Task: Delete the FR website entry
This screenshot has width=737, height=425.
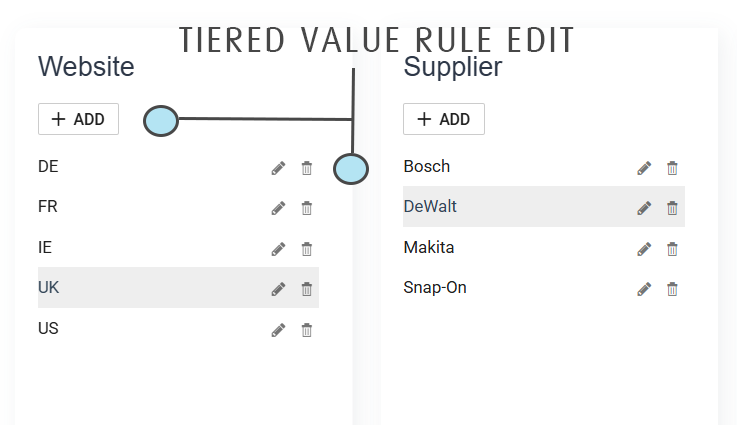Action: pos(307,208)
